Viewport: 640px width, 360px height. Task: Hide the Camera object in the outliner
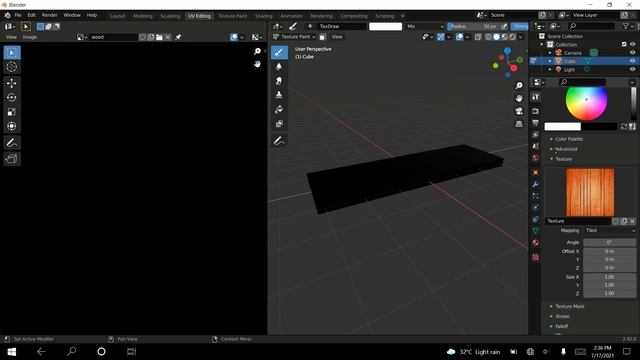click(633, 53)
